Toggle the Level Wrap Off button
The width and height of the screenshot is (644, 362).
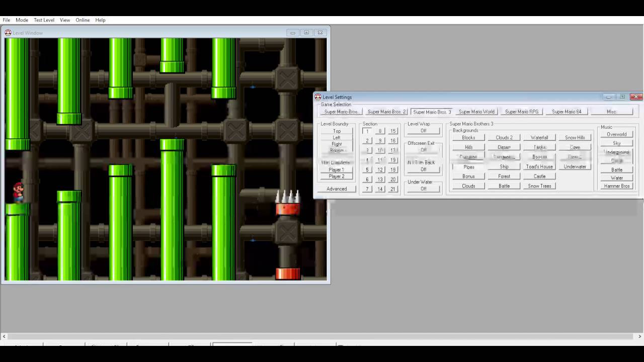423,131
